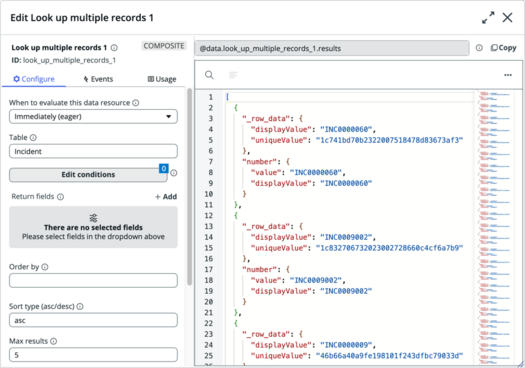This screenshot has width=525, height=368.
Task: Click the uniqueValue string on line 5
Action: 389,140
